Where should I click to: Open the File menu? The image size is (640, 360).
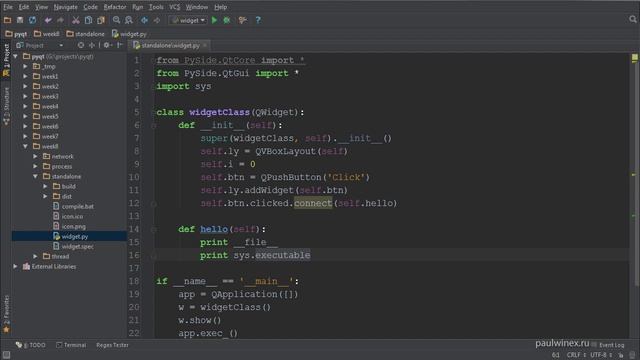coord(8,7)
